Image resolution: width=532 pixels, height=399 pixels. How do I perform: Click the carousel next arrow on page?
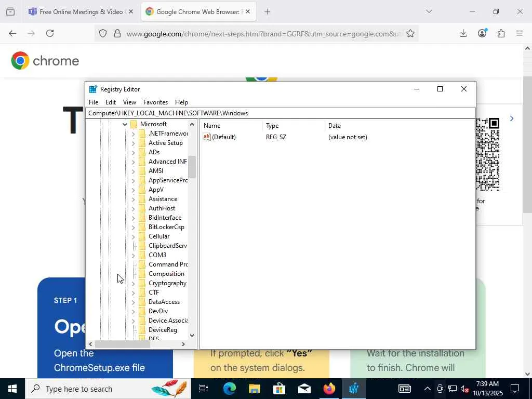[512, 118]
